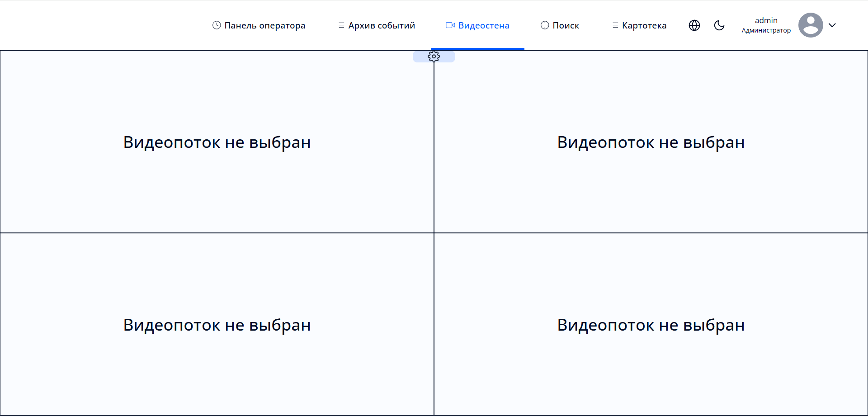Select the video camera icon for Видеостена
This screenshot has width=868, height=417.
(450, 25)
